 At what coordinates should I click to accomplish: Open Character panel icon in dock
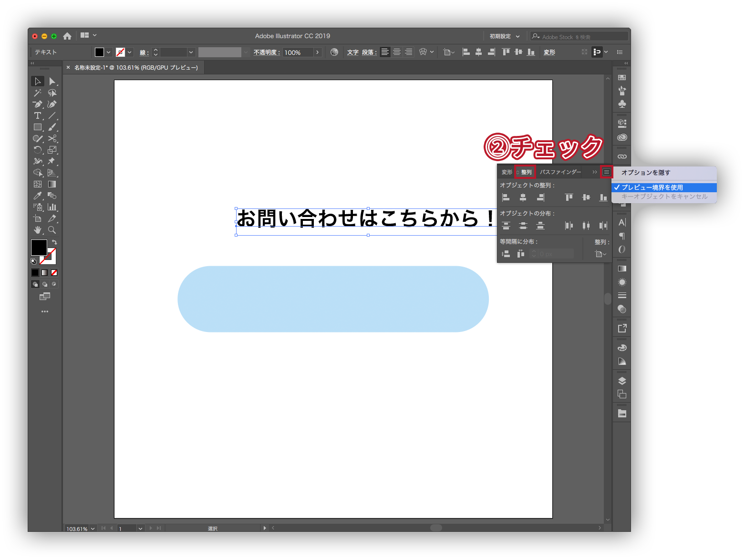[x=622, y=222]
